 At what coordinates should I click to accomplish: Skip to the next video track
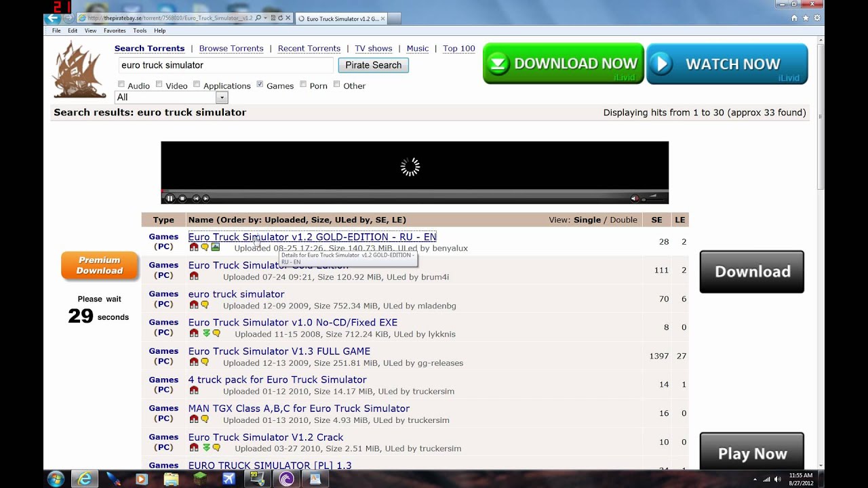pos(205,199)
